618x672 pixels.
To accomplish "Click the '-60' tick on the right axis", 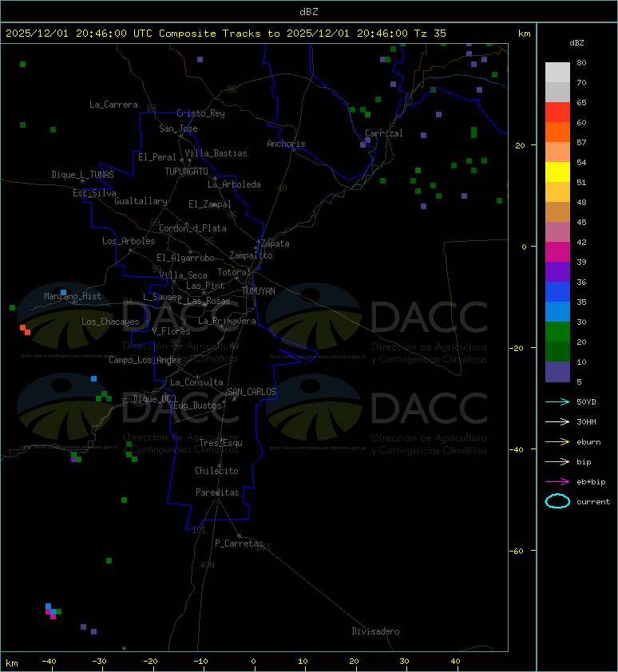I will pos(517,551).
